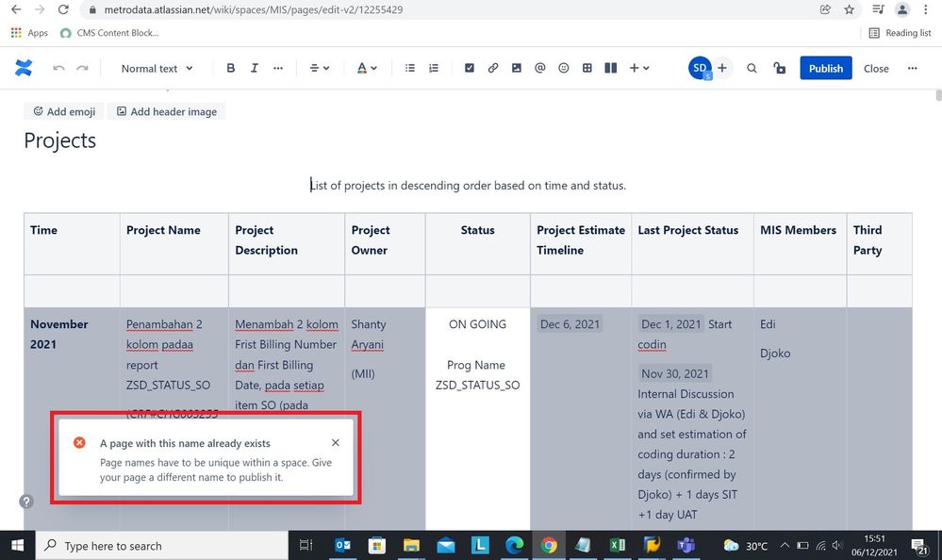Open Excel from the taskbar
The height and width of the screenshot is (560, 942).
tap(617, 545)
